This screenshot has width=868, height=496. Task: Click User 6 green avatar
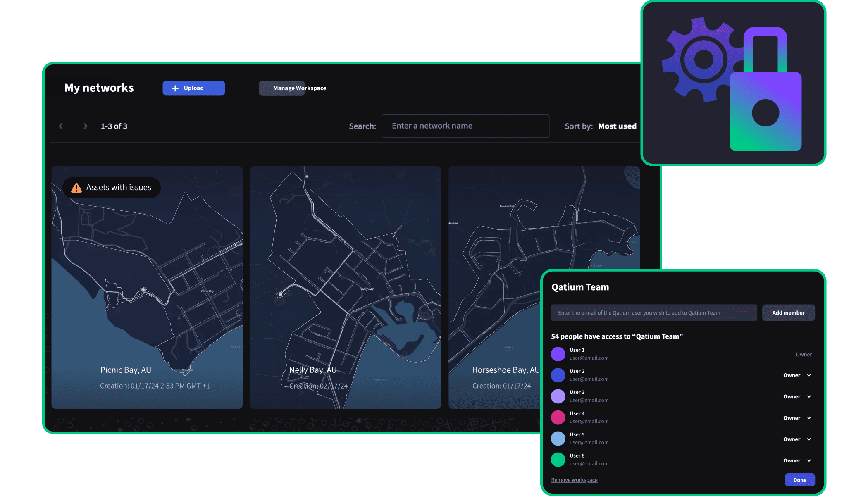558,460
